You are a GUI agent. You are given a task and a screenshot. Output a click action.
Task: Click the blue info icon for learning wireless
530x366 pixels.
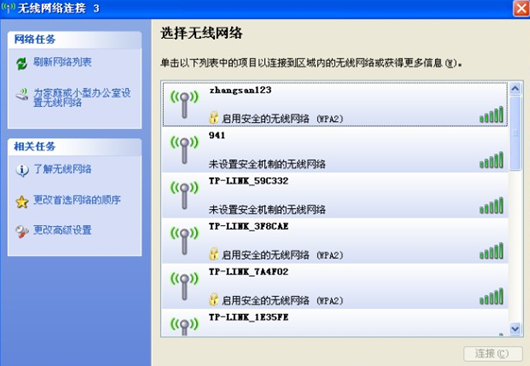pos(22,170)
